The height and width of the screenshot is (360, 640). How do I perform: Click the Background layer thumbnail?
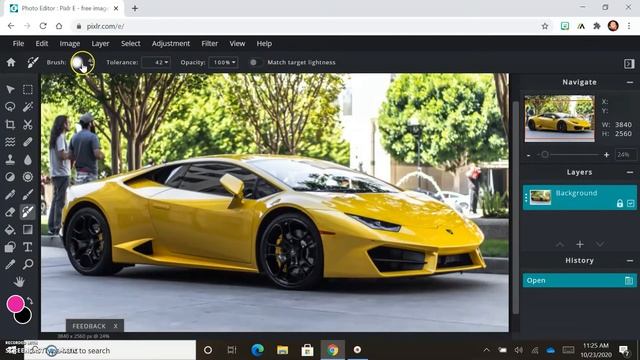click(540, 197)
